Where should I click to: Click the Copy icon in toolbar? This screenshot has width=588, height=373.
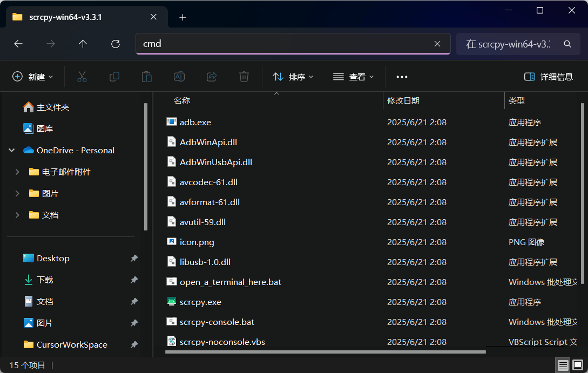114,77
